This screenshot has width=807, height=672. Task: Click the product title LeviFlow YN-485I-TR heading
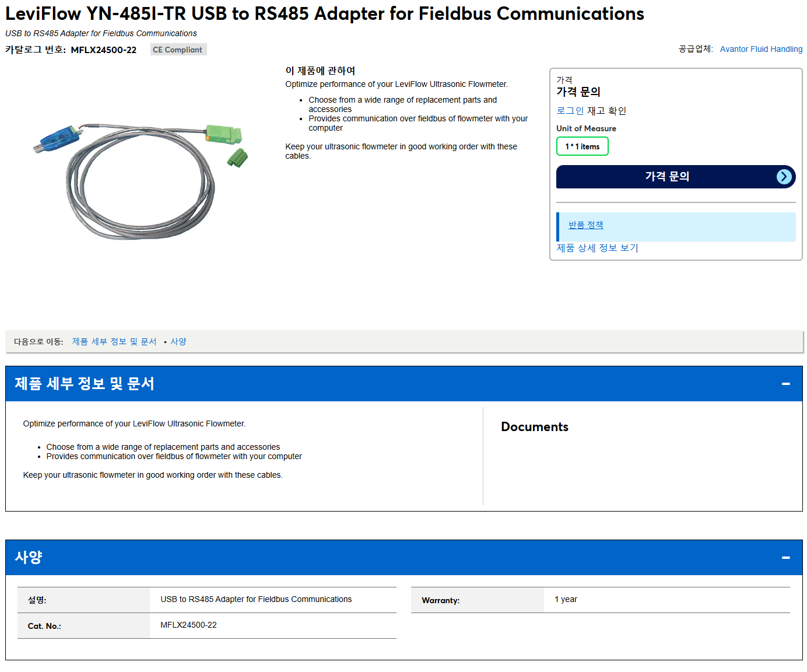tap(325, 14)
